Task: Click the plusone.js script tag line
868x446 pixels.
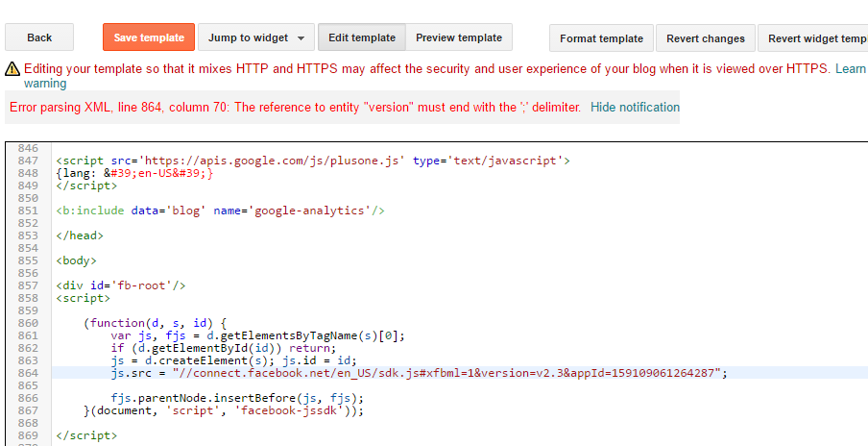Action: pyautogui.click(x=313, y=161)
